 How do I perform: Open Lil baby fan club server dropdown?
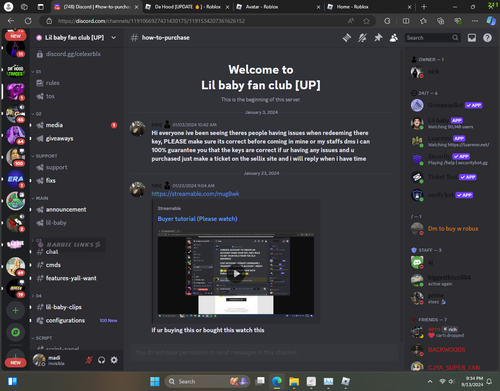pos(114,38)
